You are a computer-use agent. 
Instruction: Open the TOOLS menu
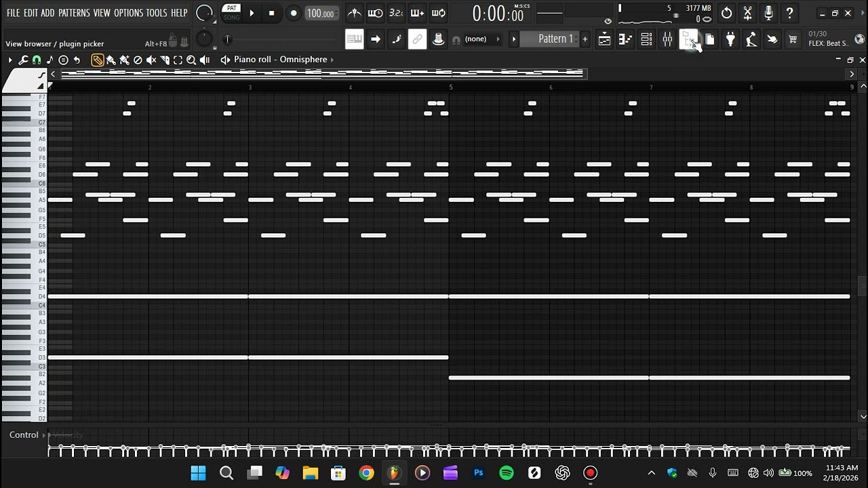click(157, 13)
